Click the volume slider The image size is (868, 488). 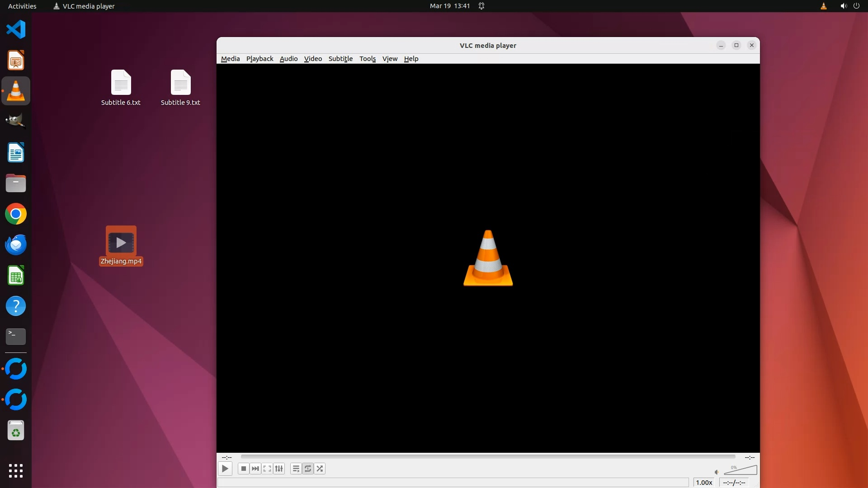point(741,471)
